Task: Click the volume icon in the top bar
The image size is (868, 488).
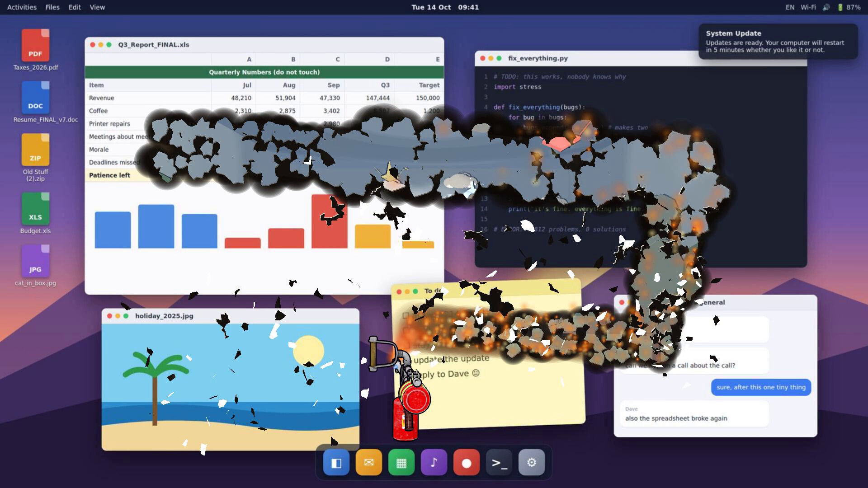Action: [x=826, y=7]
